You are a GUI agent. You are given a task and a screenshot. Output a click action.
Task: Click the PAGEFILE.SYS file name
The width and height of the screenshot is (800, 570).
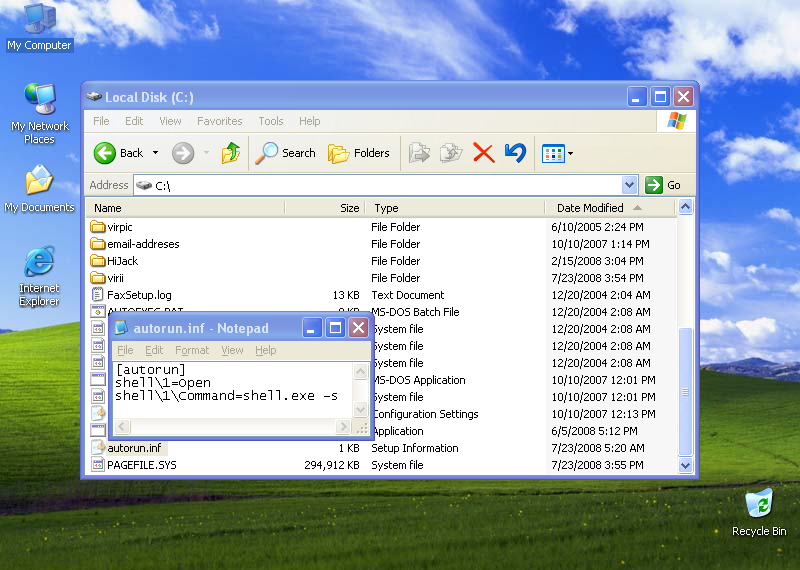point(141,465)
